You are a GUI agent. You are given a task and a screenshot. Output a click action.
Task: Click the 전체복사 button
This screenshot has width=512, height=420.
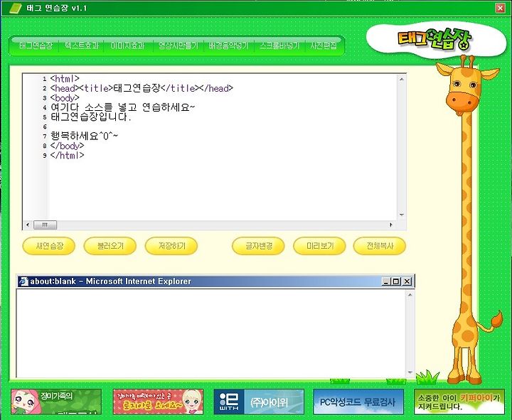pos(380,246)
